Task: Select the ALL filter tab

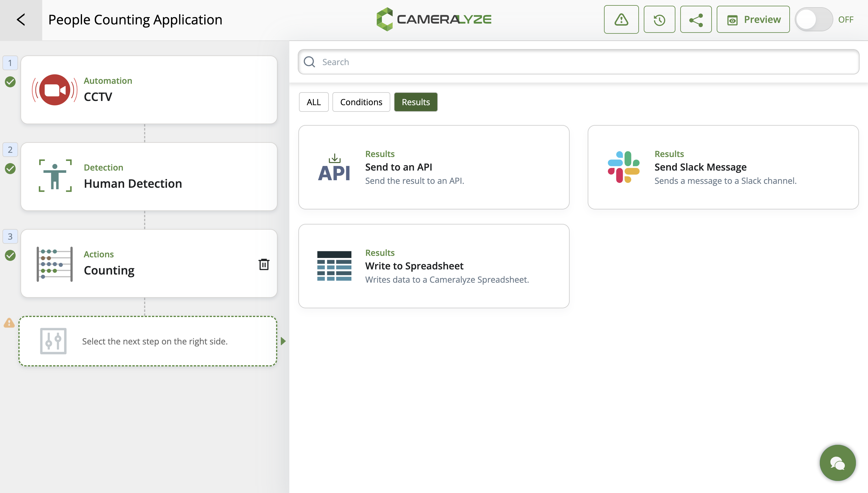Action: [313, 102]
